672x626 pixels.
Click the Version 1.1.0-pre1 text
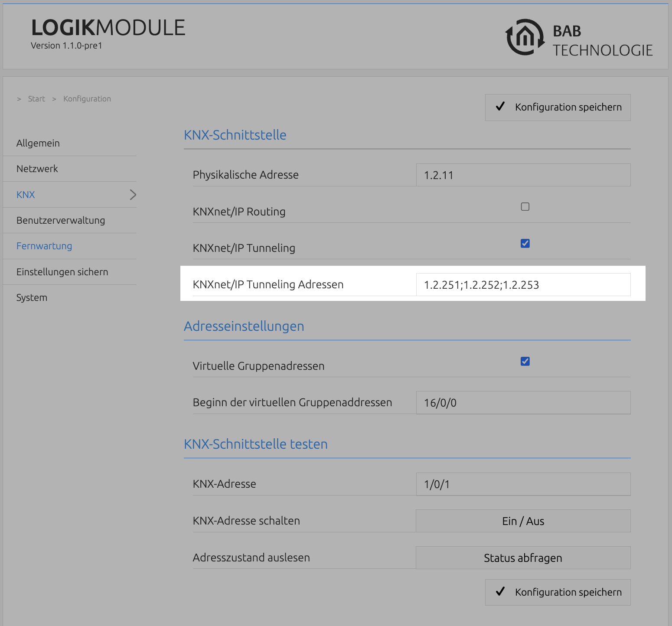[66, 46]
